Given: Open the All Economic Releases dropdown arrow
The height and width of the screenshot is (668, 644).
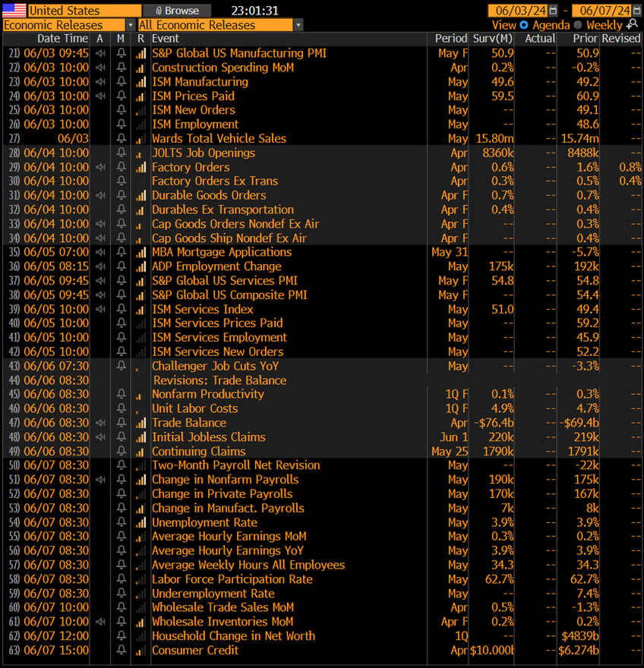Looking at the screenshot, I should [298, 25].
